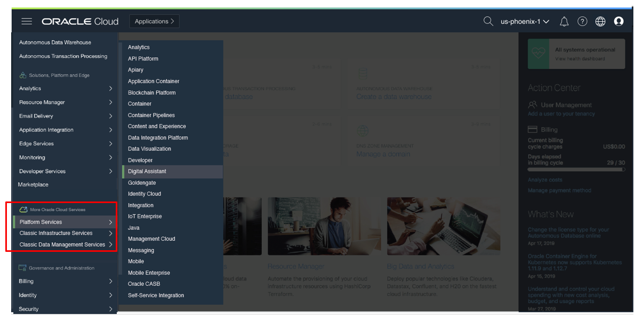
Task: Open Autonomous Database license type news
Action: 568,233
